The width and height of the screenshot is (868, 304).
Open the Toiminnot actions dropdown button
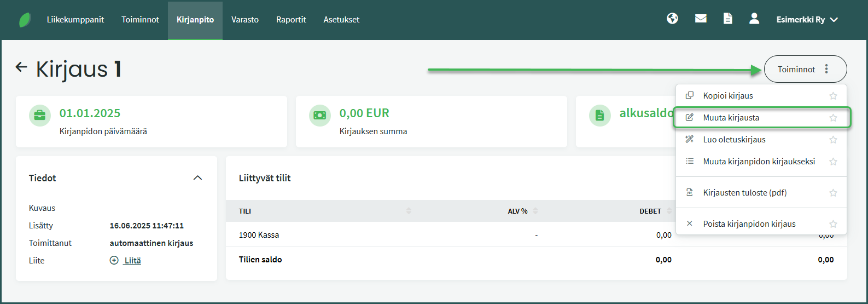point(805,70)
